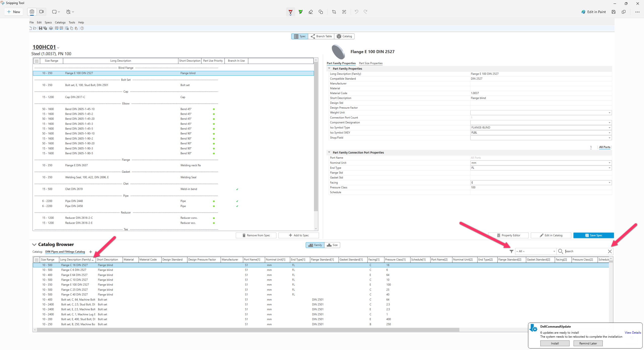The height and width of the screenshot is (350, 644).
Task: Toggle the Family view button
Action: coord(315,245)
